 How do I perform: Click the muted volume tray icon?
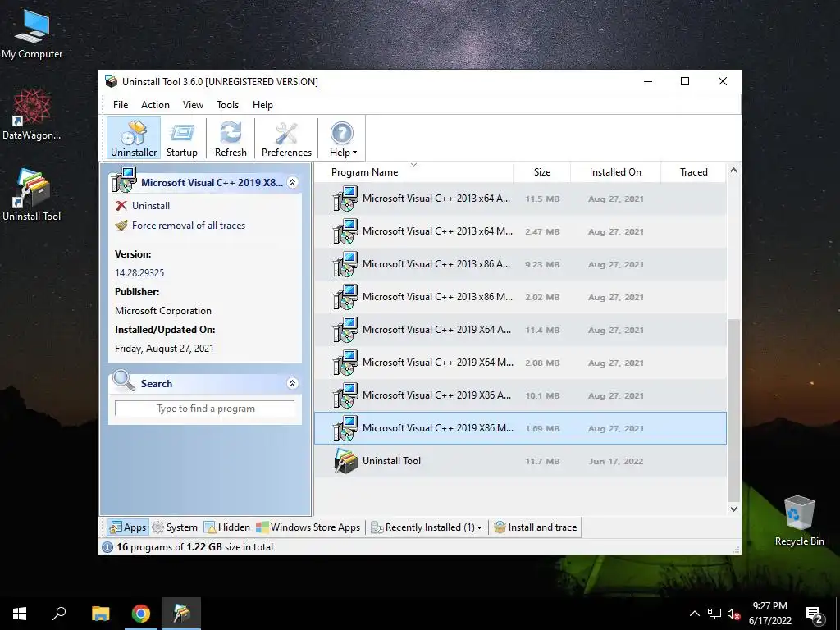(x=733, y=614)
